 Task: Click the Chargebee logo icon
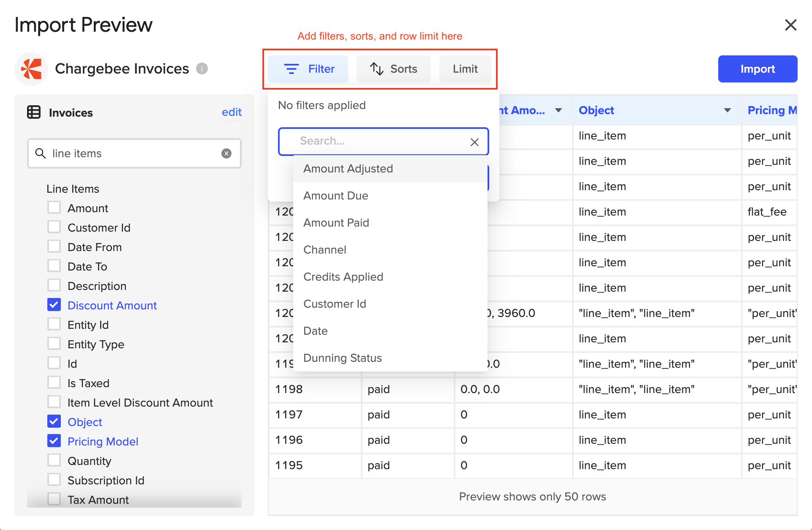[x=32, y=69]
